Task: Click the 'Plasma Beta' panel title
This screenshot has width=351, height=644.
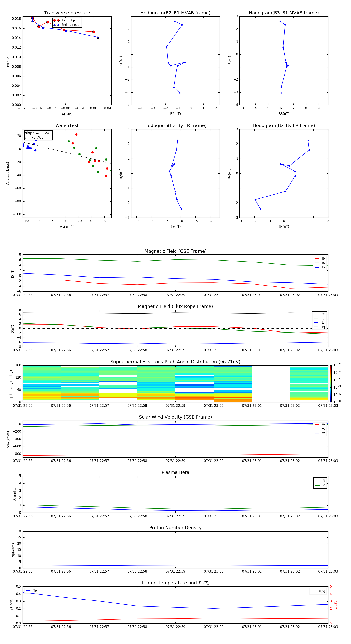Action: pyautogui.click(x=175, y=472)
